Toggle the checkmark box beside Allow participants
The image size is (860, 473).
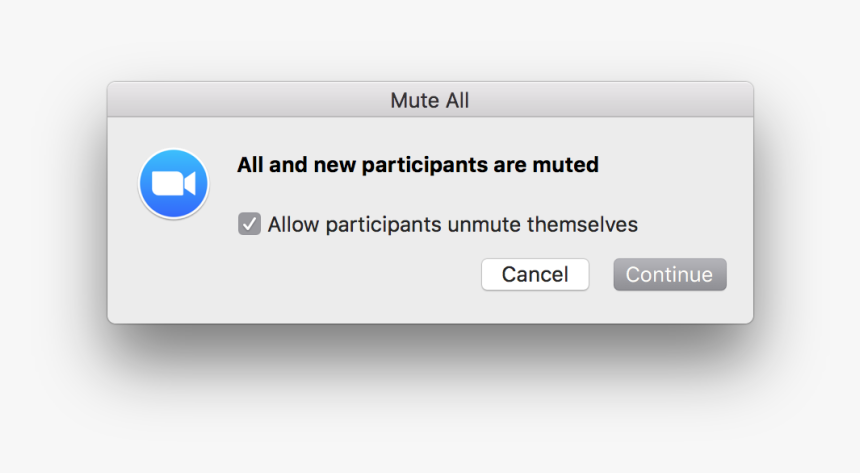(x=249, y=224)
